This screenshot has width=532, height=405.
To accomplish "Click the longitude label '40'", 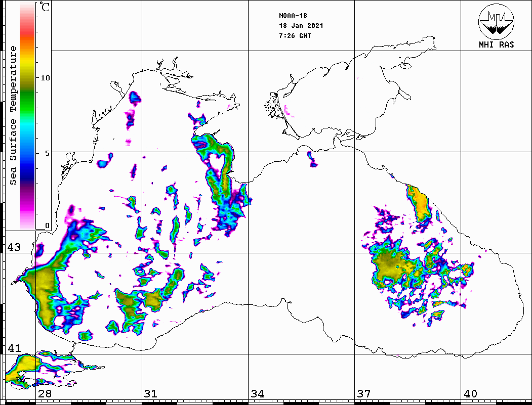I will 470,393.
